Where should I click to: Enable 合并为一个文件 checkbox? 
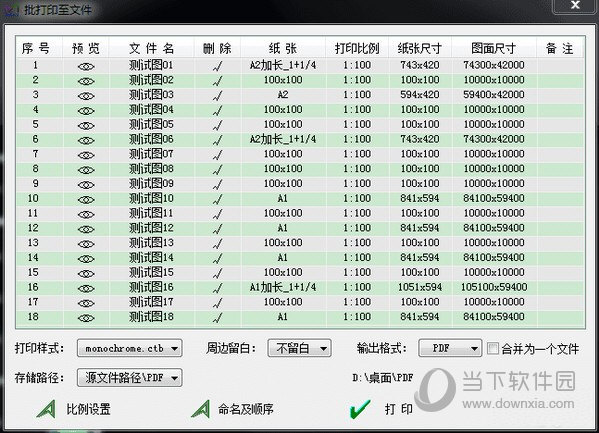click(x=492, y=348)
